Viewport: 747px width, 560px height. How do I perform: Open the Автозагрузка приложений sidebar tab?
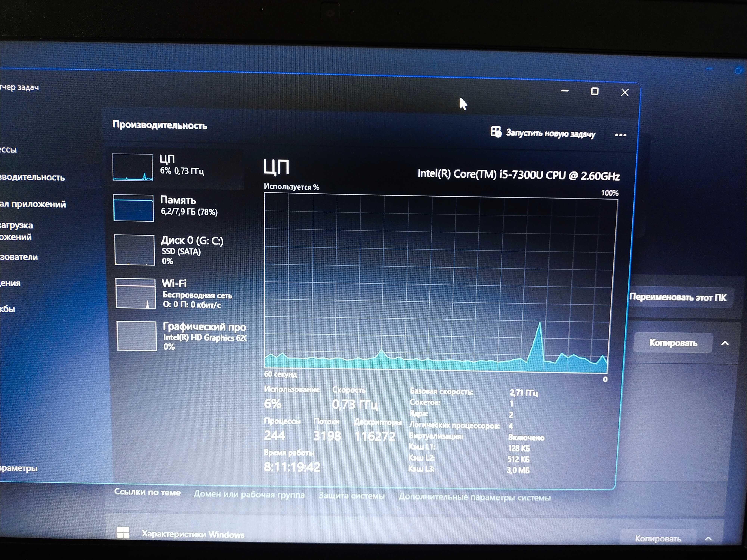(16, 231)
